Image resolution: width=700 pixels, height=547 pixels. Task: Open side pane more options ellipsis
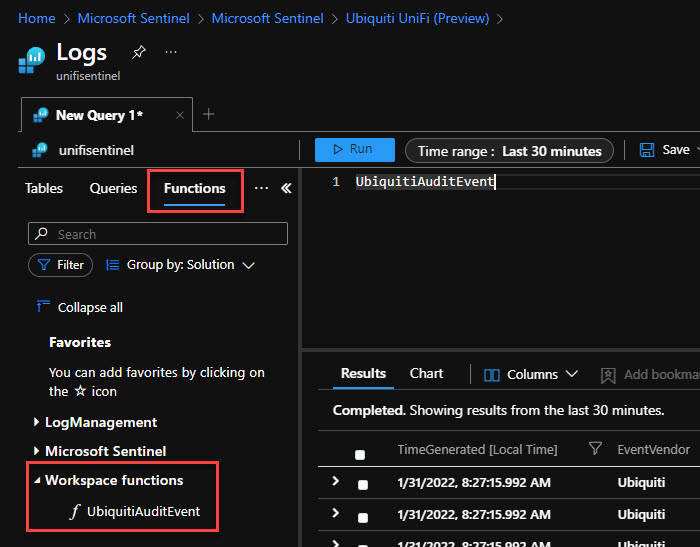point(261,188)
